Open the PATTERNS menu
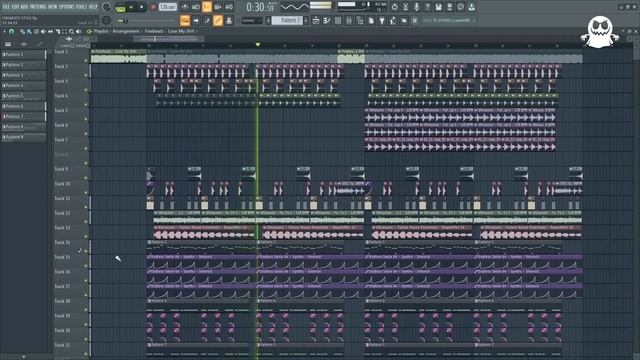Screen dimensions: 640x360 (38, 7)
